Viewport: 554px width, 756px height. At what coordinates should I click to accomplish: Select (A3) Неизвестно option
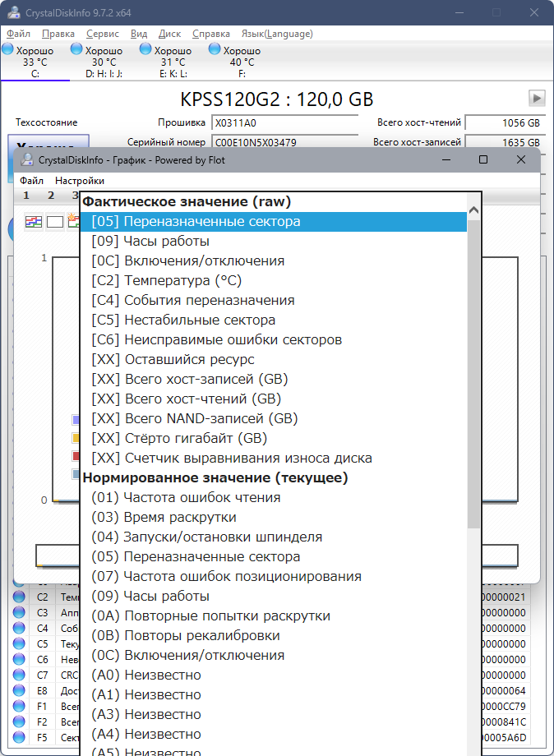click(274, 715)
